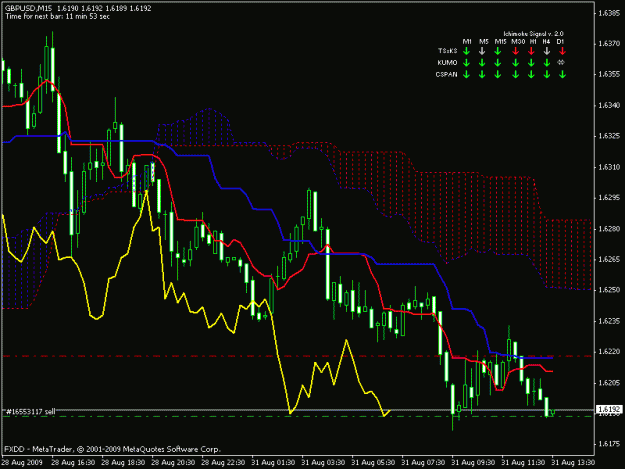Image resolution: width=625 pixels, height=469 pixels.
Task: Click the CSPAN down arrow under M1
Action: (x=466, y=74)
